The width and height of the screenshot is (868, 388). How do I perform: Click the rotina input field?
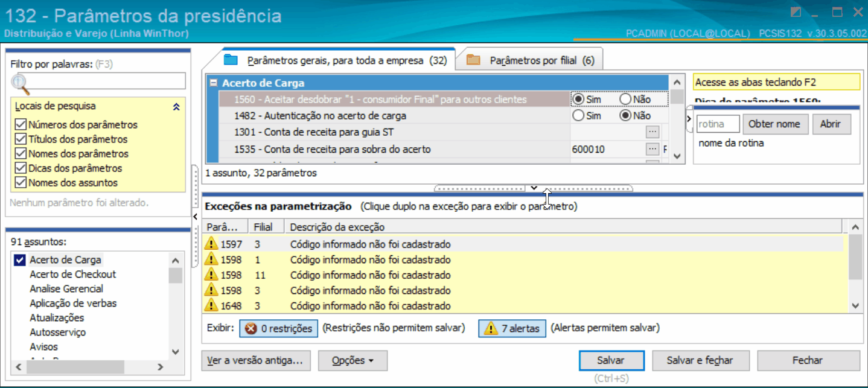click(x=718, y=124)
